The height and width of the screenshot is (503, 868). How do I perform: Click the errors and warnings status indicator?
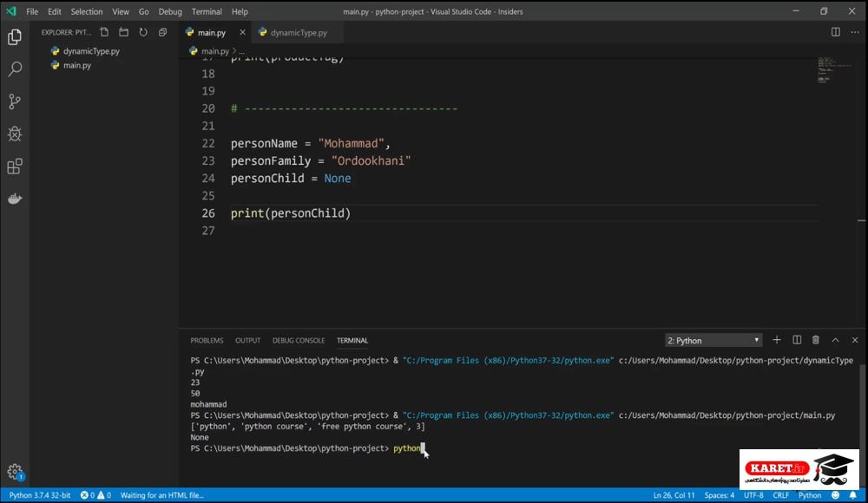95,495
